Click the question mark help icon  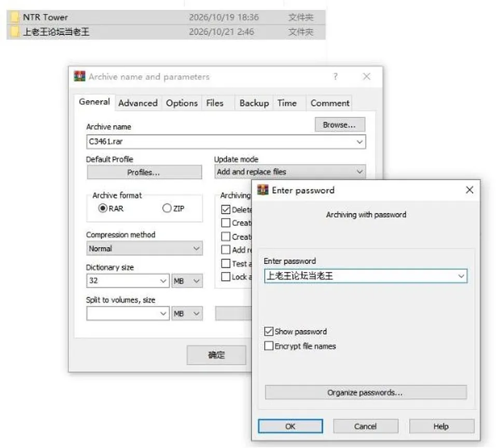[336, 76]
